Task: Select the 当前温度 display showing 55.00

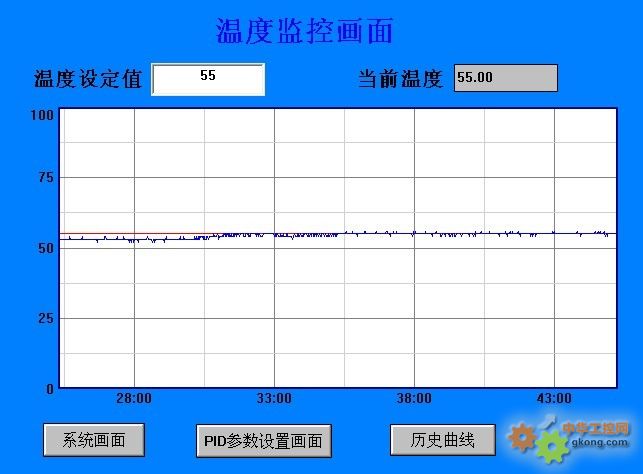Action: pos(506,77)
